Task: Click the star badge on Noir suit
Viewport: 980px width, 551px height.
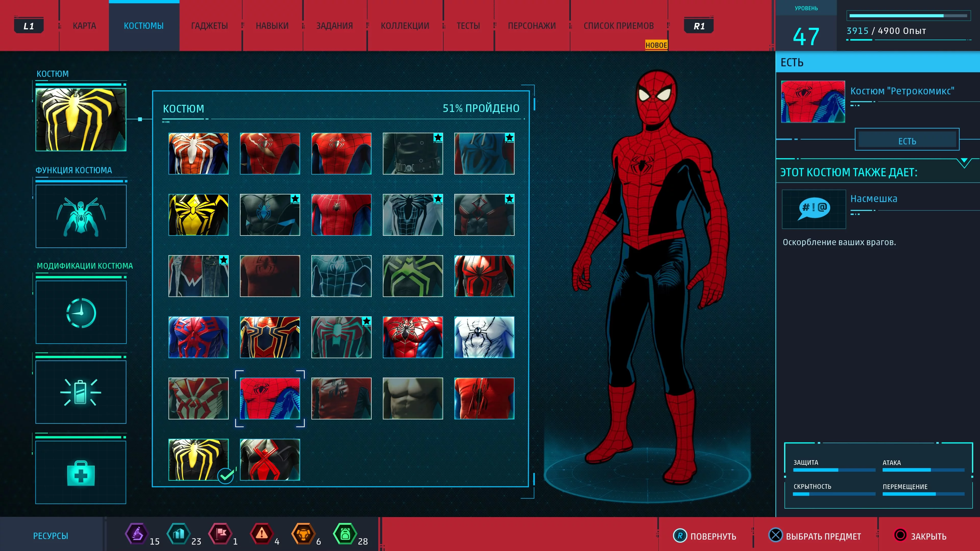Action: tap(438, 138)
